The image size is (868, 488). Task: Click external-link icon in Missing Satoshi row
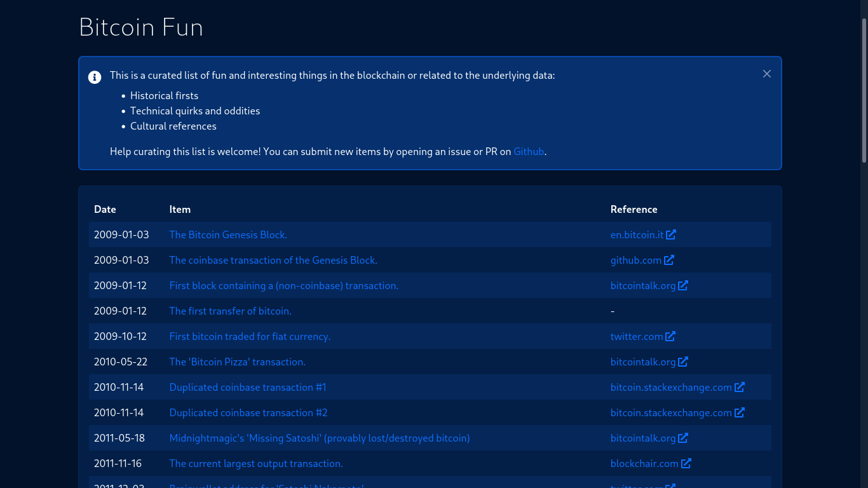coord(683,438)
